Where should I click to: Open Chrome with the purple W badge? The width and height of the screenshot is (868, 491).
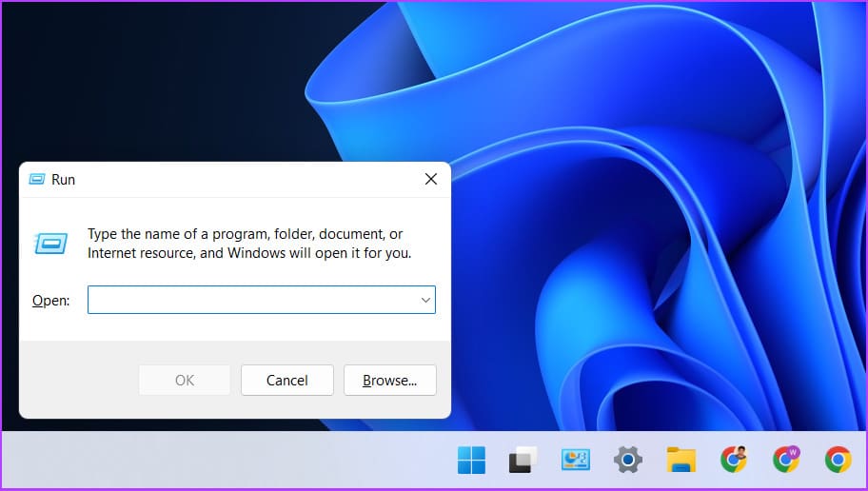[x=786, y=460]
